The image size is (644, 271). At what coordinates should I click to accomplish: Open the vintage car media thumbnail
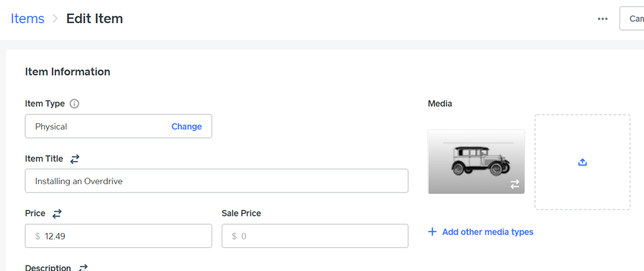click(475, 160)
